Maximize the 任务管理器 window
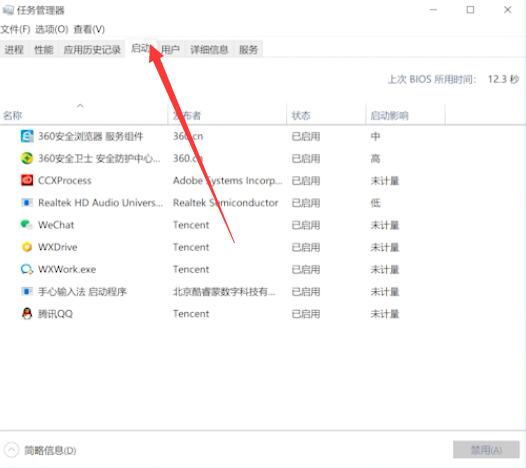The width and height of the screenshot is (526, 468). pyautogui.click(x=470, y=10)
